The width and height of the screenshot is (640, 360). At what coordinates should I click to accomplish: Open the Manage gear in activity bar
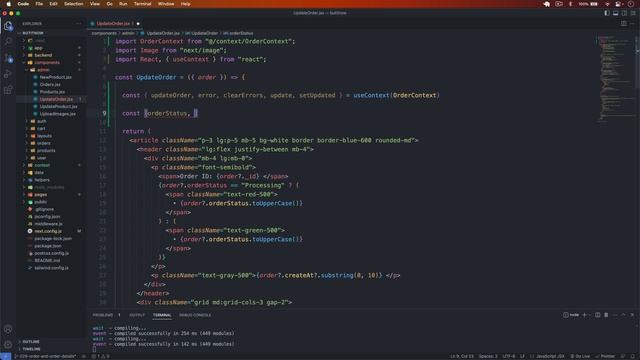click(8, 344)
